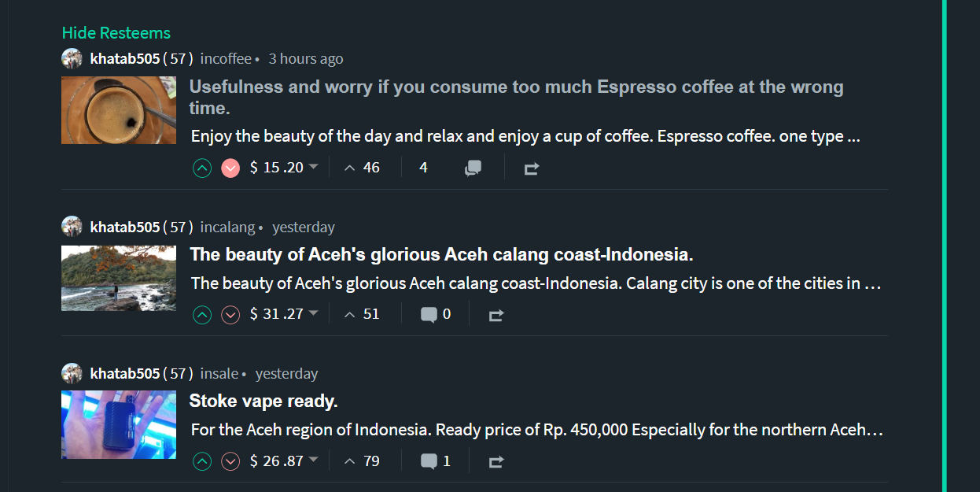Viewport: 980px width, 492px height.
Task: Resteem the Aceh calang coast post
Action: 496,315
